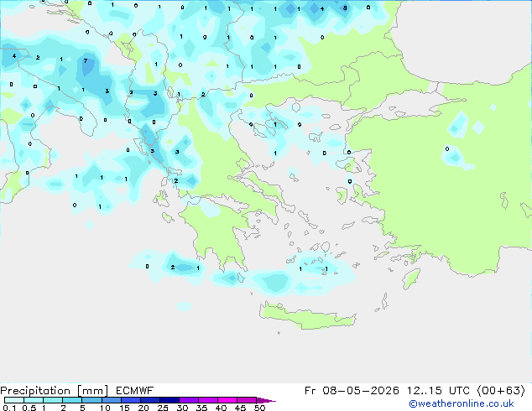Click the legend value '0.1'
The image size is (532, 411).
tap(9, 408)
